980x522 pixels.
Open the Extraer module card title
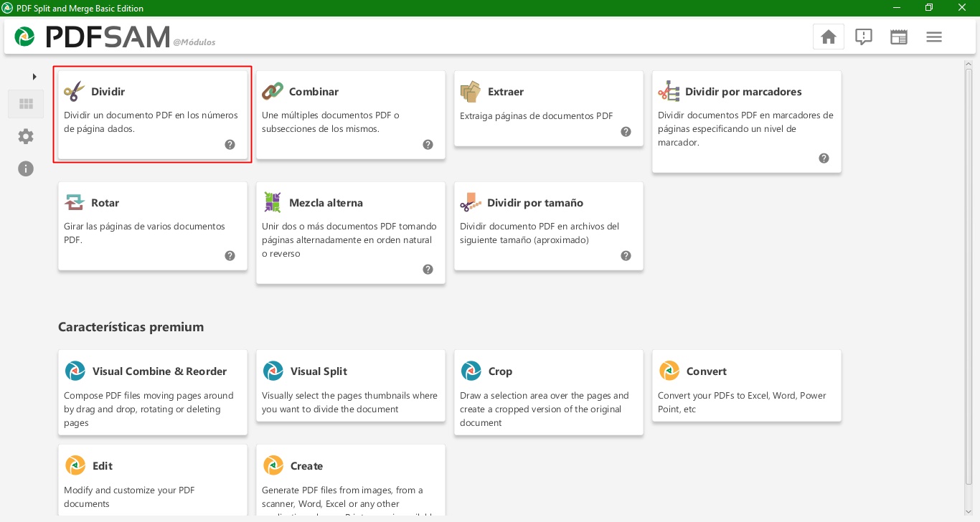[506, 92]
